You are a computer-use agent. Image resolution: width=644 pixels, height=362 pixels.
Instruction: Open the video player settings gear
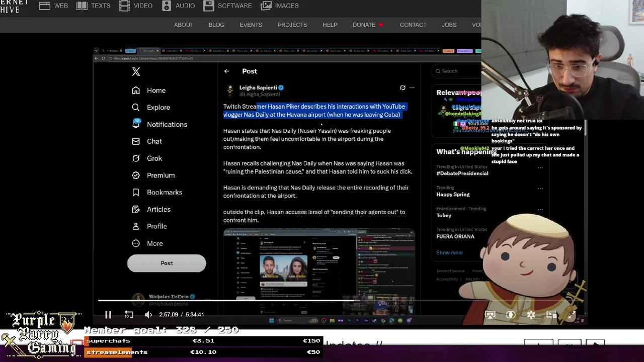tap(531, 315)
